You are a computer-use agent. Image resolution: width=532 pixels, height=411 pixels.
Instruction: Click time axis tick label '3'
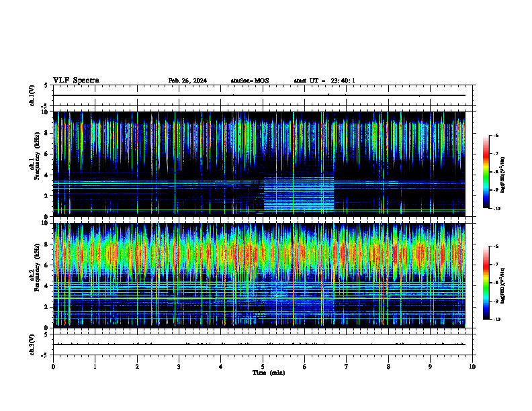click(179, 367)
